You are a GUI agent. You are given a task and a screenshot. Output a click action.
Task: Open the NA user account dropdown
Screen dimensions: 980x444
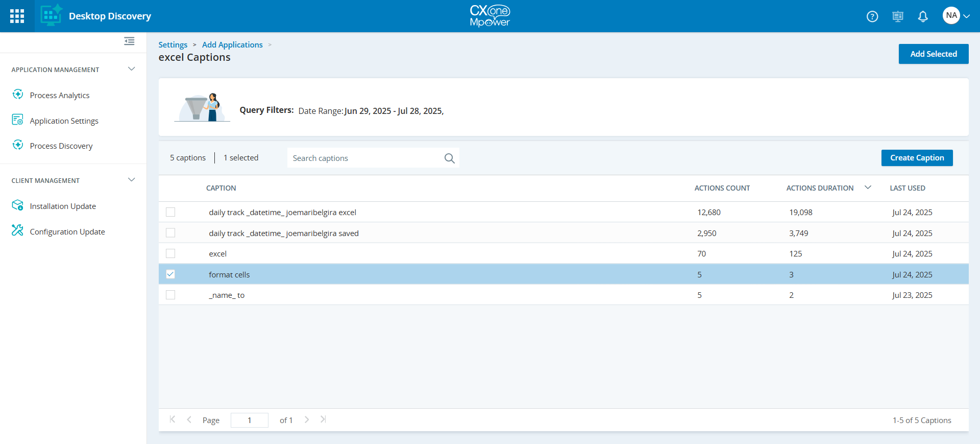(x=956, y=16)
